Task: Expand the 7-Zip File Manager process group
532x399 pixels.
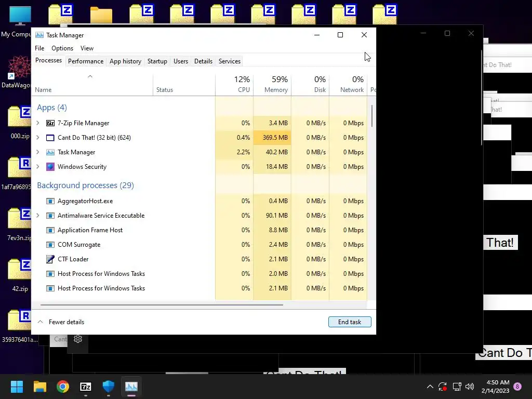Action: click(38, 123)
